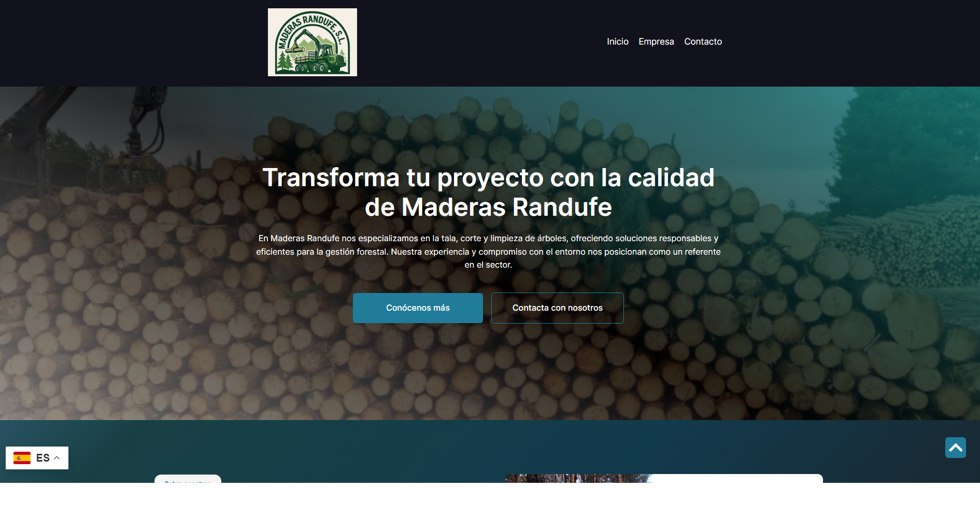Image resolution: width=980 pixels, height=515 pixels.
Task: Click the Maderas Randufe logo
Action: (312, 42)
